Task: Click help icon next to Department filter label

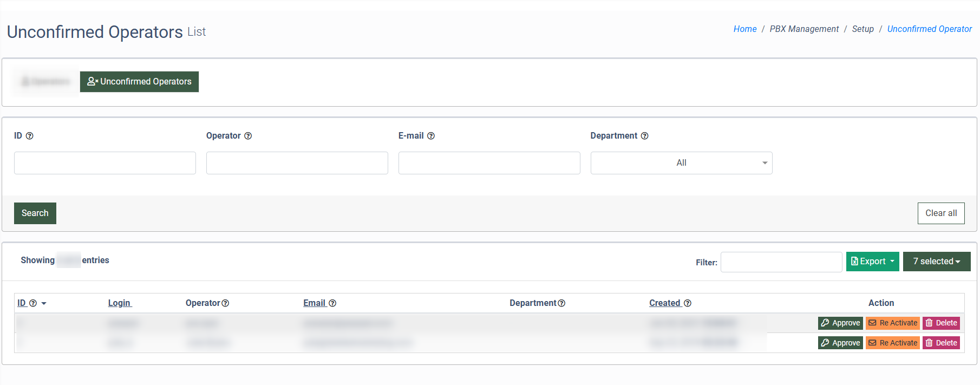Action: tap(644, 136)
